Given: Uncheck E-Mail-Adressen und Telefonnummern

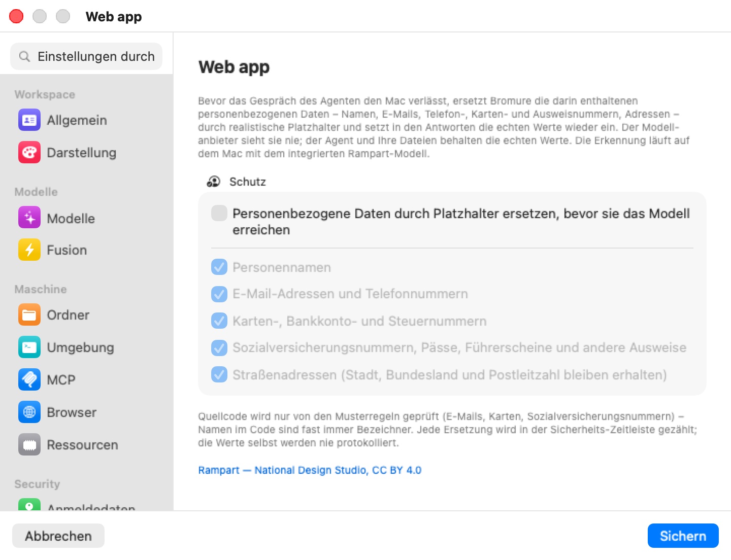Looking at the screenshot, I should coord(219,294).
